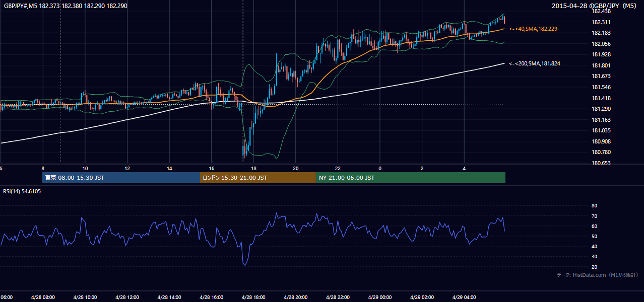Click the 181.673 price axis value

coord(601,77)
